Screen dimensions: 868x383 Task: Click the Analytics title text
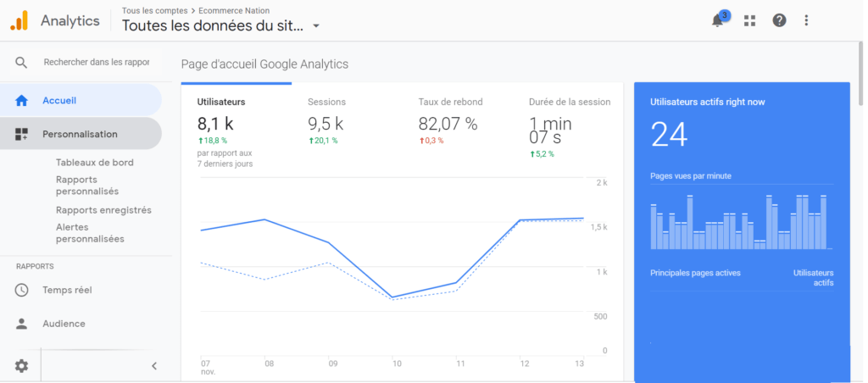(x=70, y=21)
